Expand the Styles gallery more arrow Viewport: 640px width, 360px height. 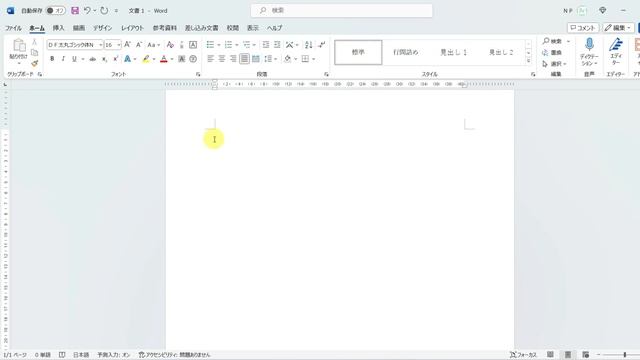point(529,61)
